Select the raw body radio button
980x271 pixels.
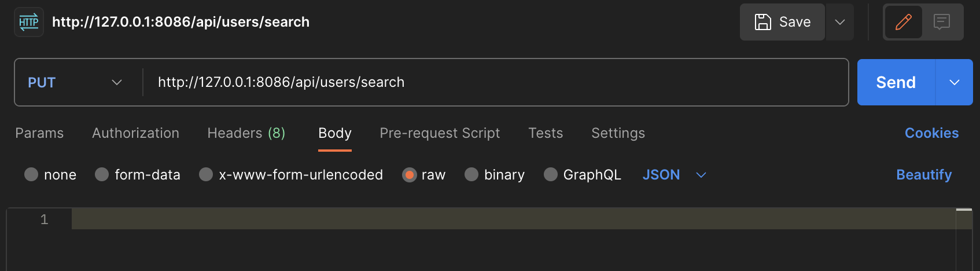pyautogui.click(x=409, y=174)
